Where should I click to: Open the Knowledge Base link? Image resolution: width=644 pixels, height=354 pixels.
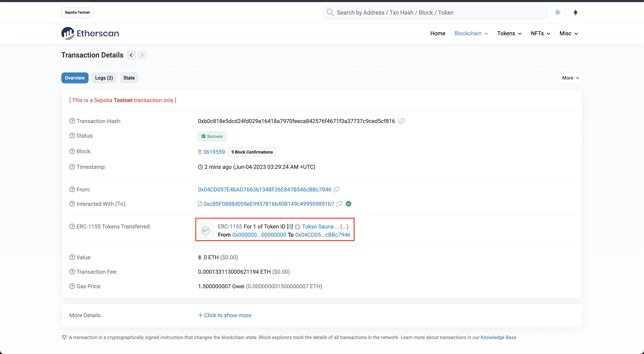pos(498,337)
